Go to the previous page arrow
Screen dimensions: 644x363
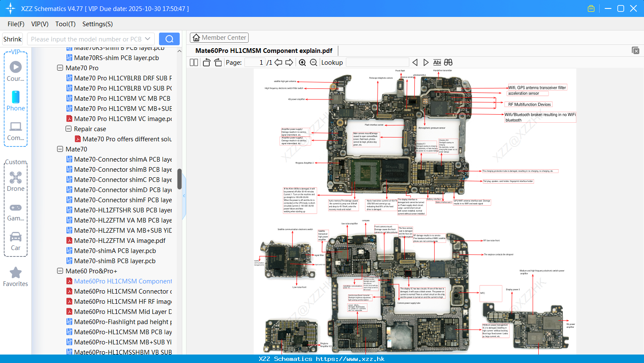pos(278,62)
